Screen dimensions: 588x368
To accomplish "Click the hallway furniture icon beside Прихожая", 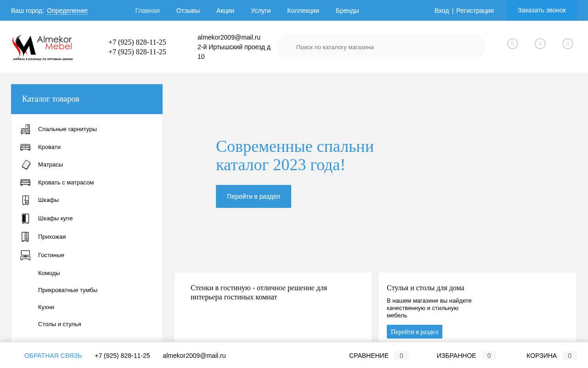I will click(25, 237).
